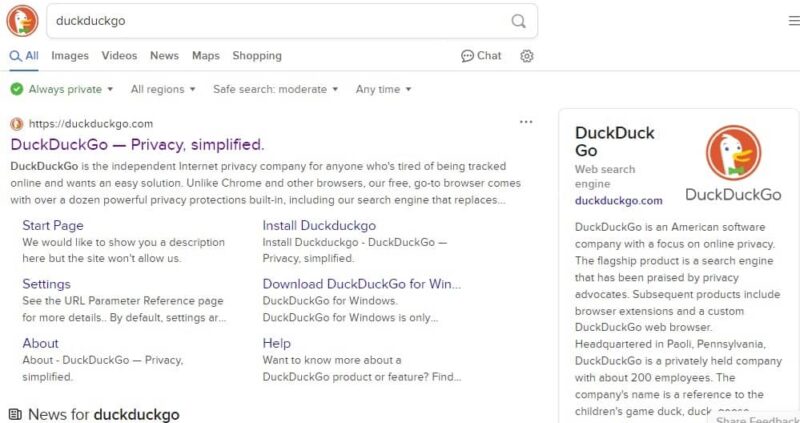Expand the All regions dropdown
The height and width of the screenshot is (423, 800).
tap(163, 89)
